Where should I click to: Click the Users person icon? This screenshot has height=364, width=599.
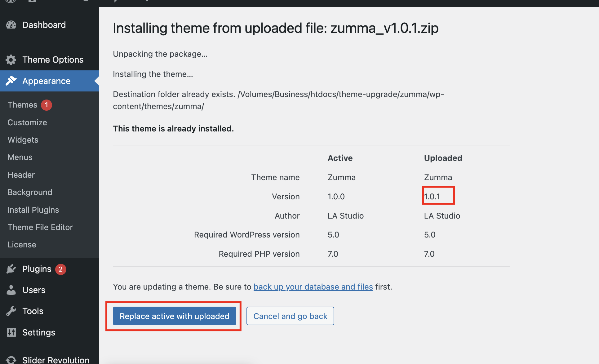pyautogui.click(x=11, y=290)
